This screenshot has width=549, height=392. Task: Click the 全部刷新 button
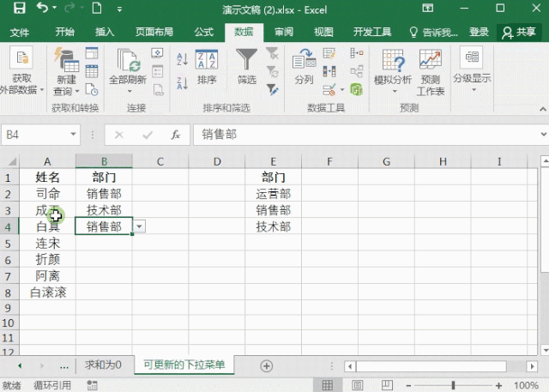tap(128, 67)
